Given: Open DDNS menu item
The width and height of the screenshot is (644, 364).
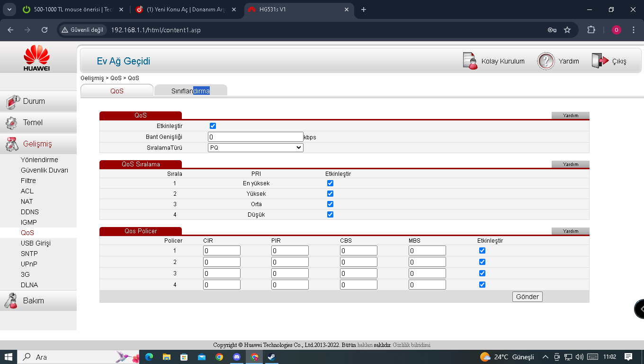Looking at the screenshot, I should pos(30,212).
